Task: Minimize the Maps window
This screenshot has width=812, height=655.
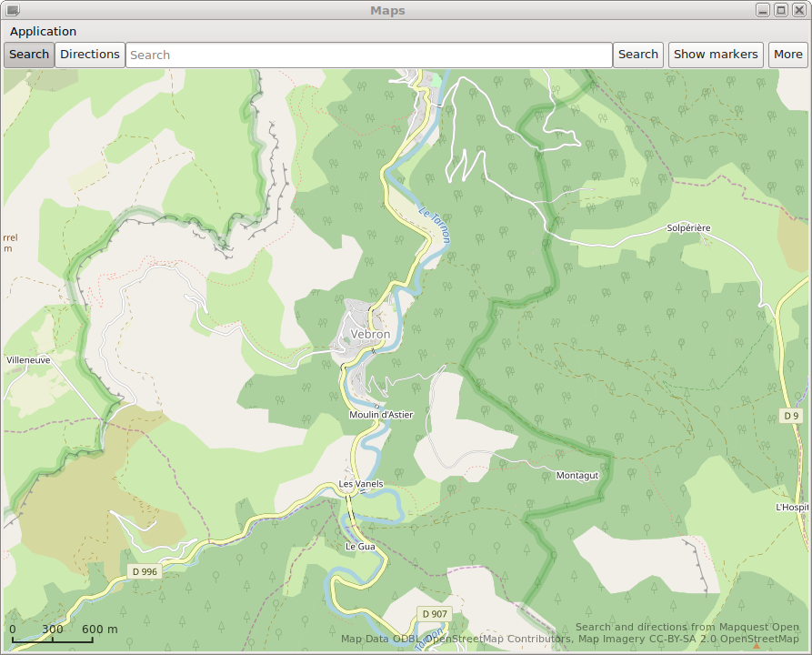Action: tap(764, 10)
